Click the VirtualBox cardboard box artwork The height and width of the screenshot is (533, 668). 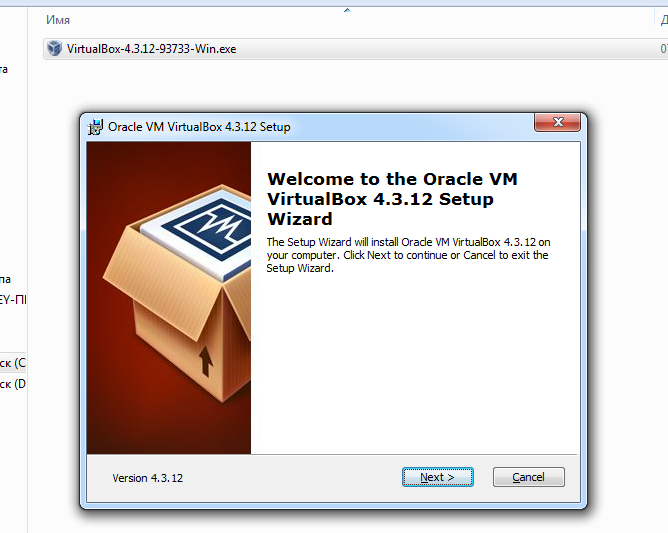point(178,293)
